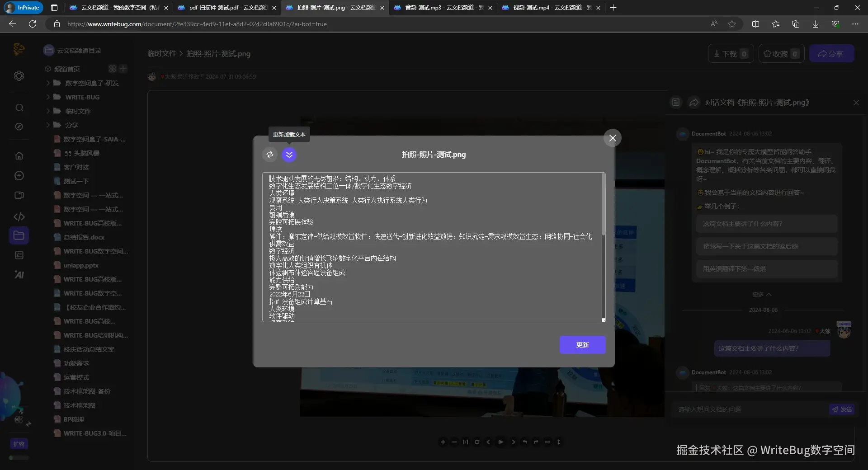Open the code panel in left sidebar
868x470 pixels.
pyautogui.click(x=19, y=217)
